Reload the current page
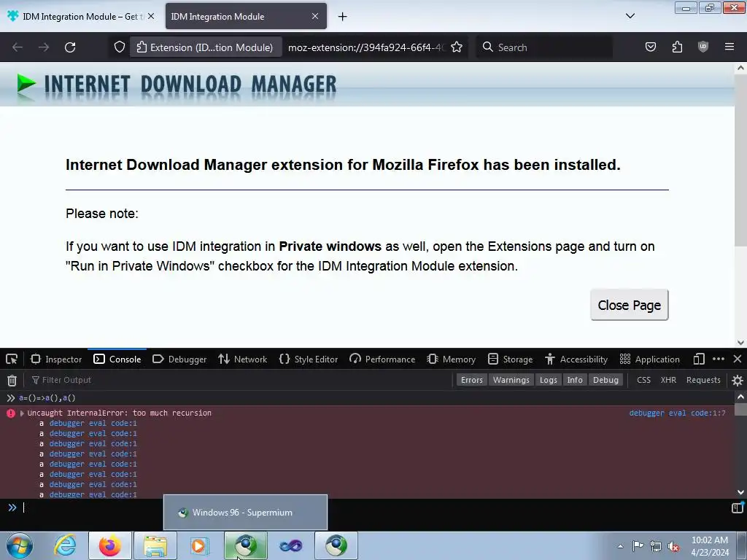This screenshot has width=747, height=560. pyautogui.click(x=70, y=47)
